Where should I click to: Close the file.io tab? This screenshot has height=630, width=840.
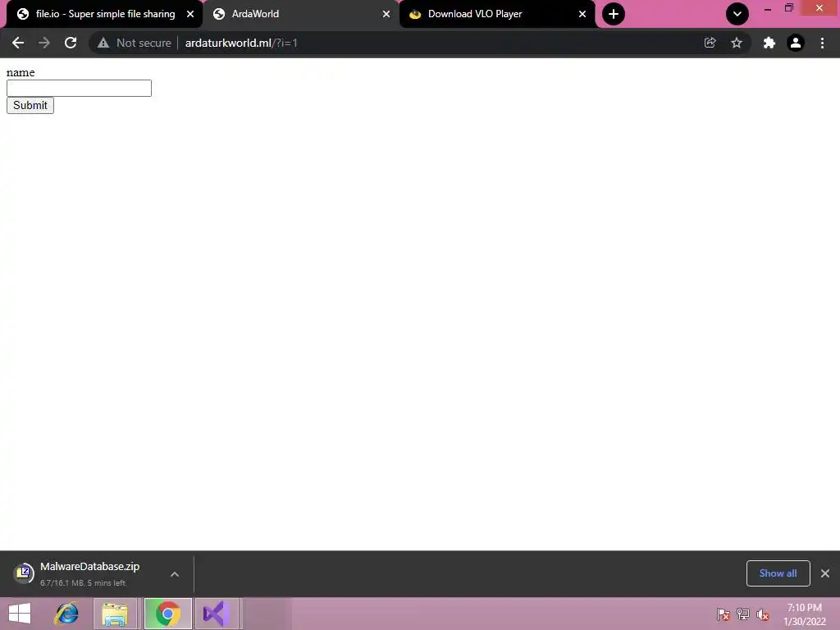190,14
